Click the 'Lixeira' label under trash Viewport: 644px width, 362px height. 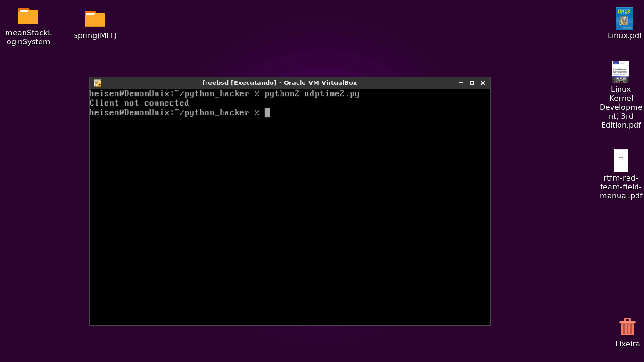(627, 344)
